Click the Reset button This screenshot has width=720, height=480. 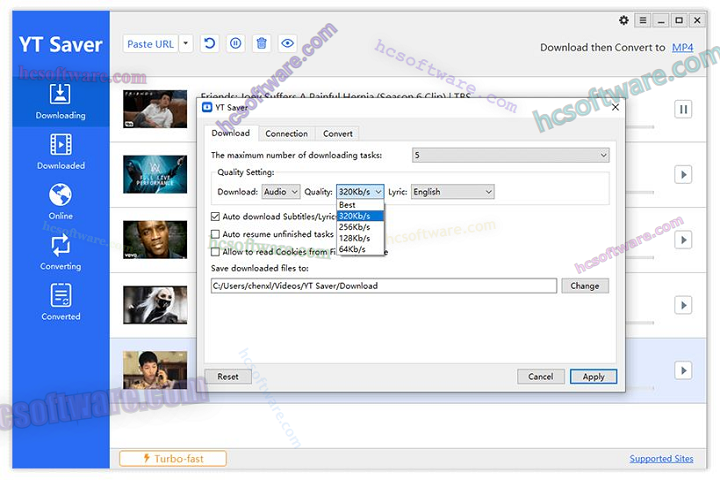228,377
